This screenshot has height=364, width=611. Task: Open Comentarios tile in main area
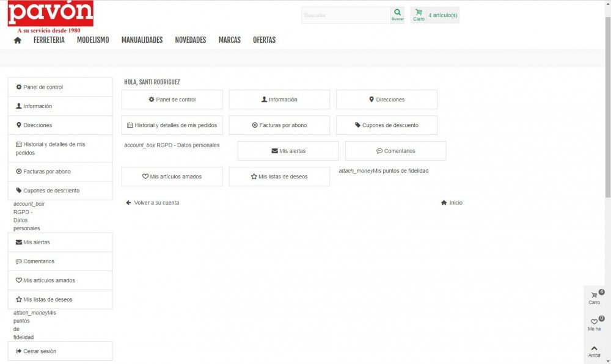395,151
